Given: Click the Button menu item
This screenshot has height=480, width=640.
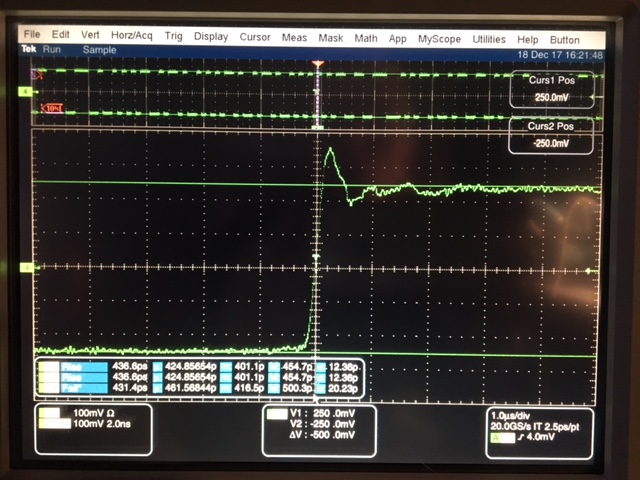Looking at the screenshot, I should pos(564,40).
